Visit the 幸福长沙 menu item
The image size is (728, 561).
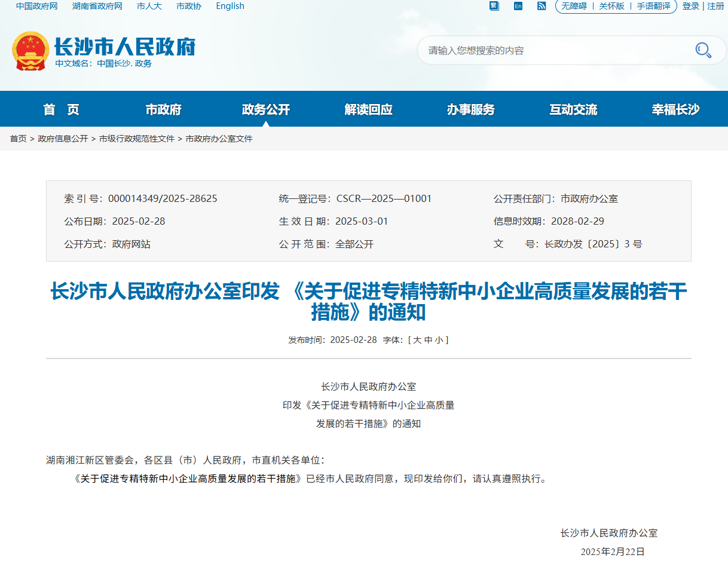coord(674,109)
